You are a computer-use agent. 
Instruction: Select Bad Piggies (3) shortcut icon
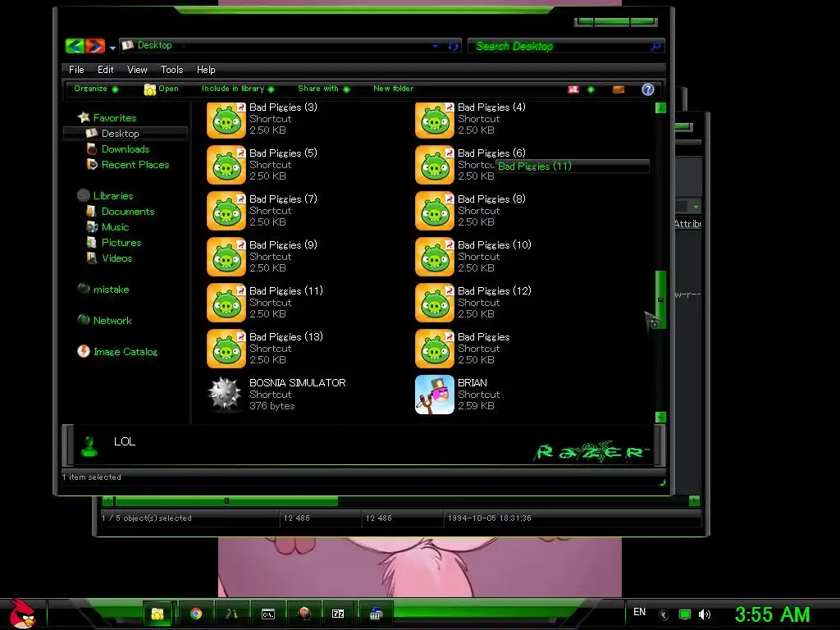tap(226, 120)
